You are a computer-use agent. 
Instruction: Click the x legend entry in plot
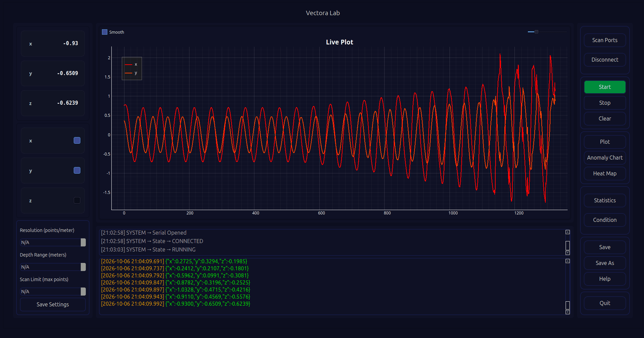[x=131, y=64]
